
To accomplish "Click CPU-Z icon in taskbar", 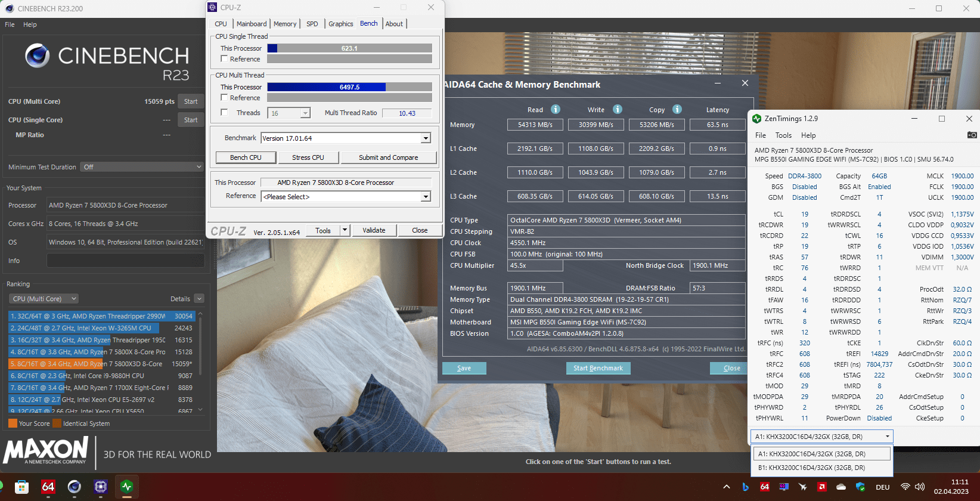I will click(101, 487).
